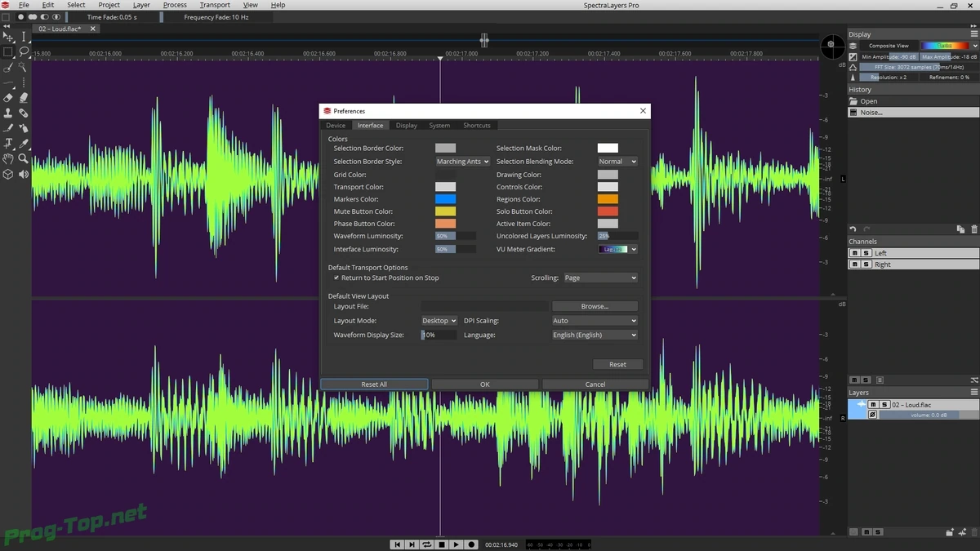
Task: Solo the 02 – Loud.flac layer
Action: pos(884,405)
